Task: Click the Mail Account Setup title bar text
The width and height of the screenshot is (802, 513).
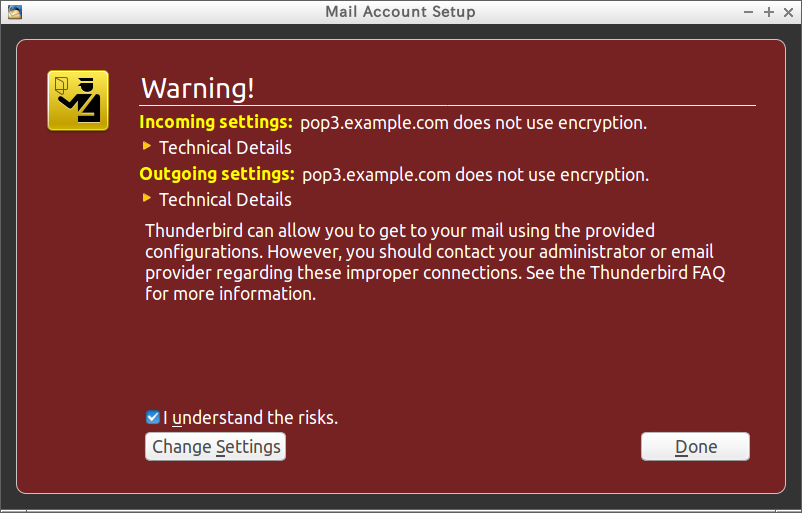Action: tap(400, 12)
